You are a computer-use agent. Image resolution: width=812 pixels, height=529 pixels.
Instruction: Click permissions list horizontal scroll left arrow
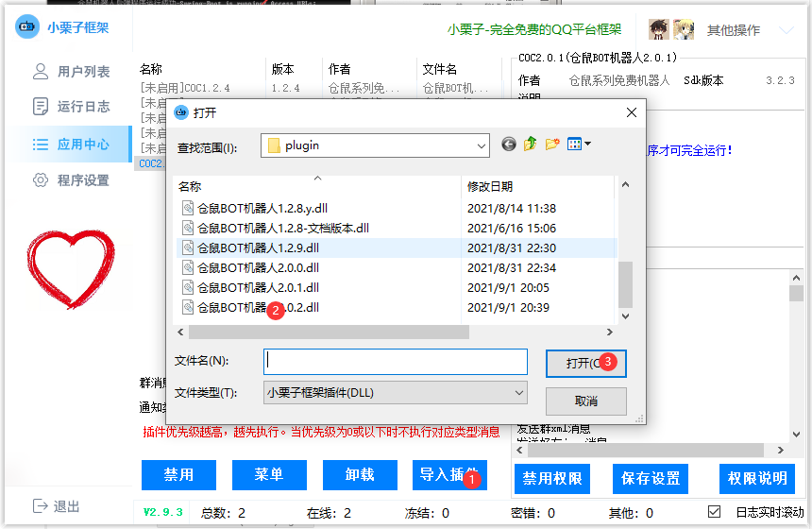tap(519, 451)
